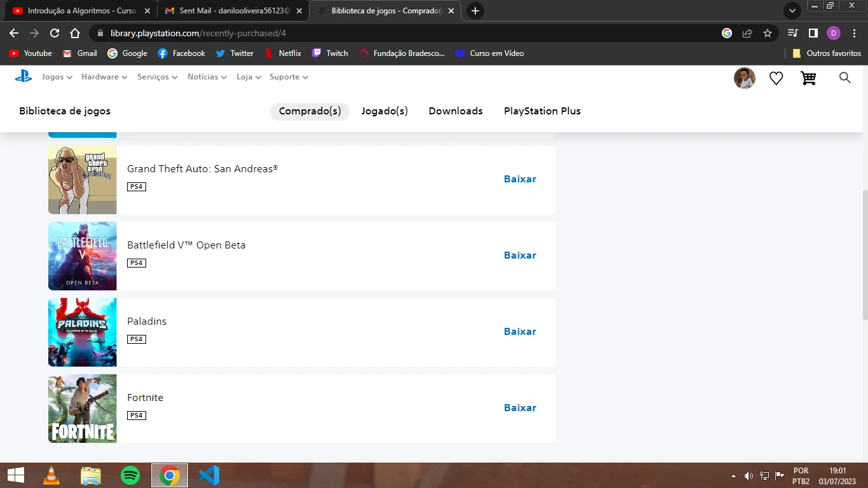Bookmark page with the star icon

[768, 33]
